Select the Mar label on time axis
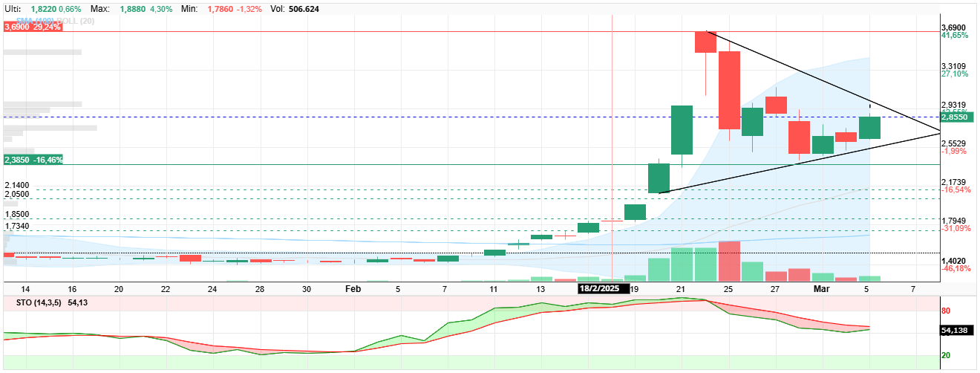980x373 pixels. [x=821, y=288]
